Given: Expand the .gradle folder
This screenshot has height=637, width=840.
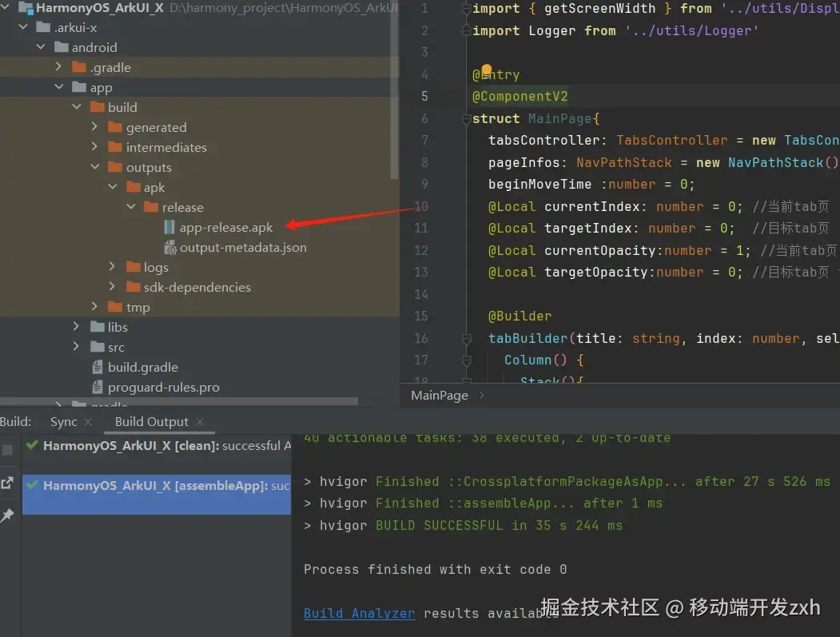Looking at the screenshot, I should tap(58, 66).
